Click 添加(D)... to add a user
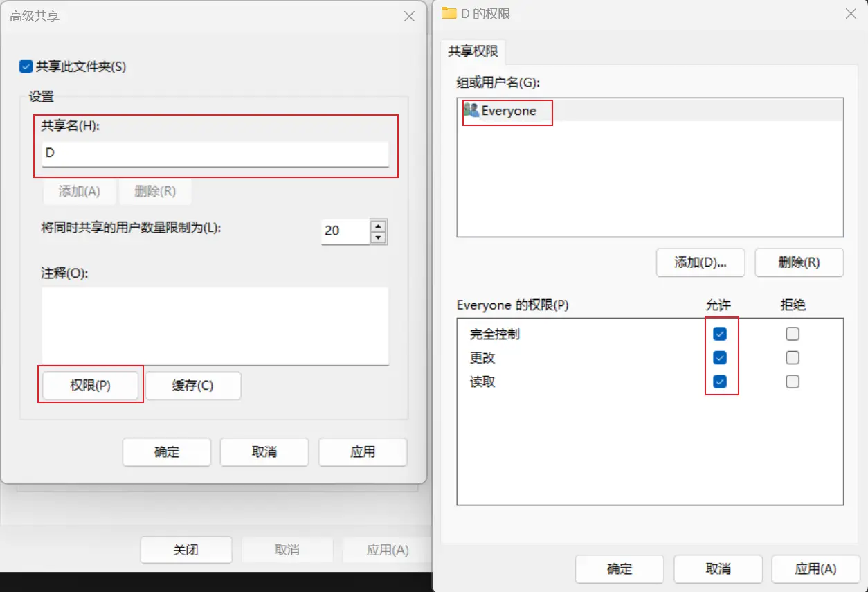This screenshot has width=868, height=592. click(x=700, y=263)
